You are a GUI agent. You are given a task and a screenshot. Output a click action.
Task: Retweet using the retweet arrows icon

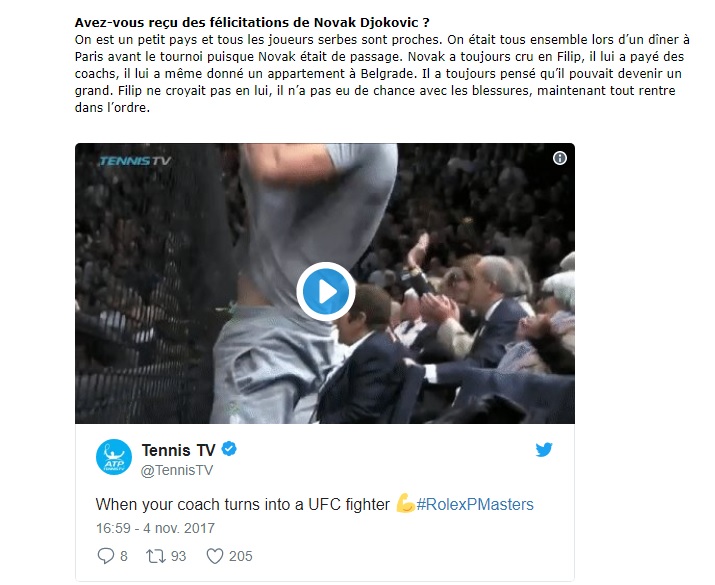pos(155,556)
